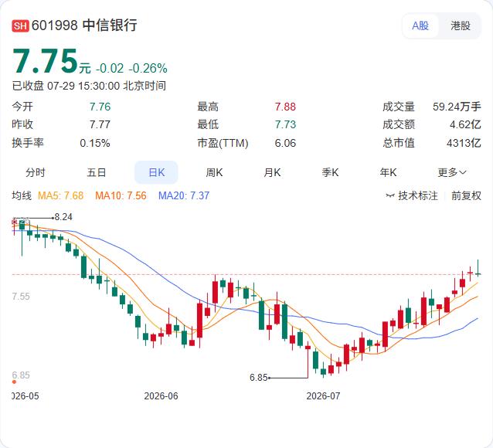Select the 五日 chart tab
Image resolution: width=493 pixels, height=448 pixels.
click(97, 172)
